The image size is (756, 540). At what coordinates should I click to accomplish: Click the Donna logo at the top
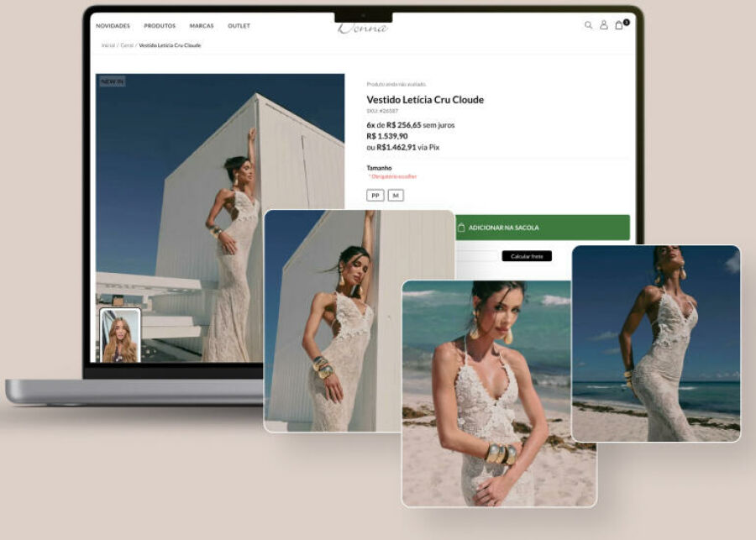[x=365, y=27]
